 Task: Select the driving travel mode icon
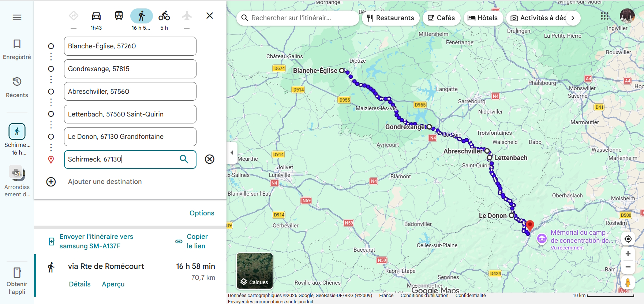click(x=96, y=16)
